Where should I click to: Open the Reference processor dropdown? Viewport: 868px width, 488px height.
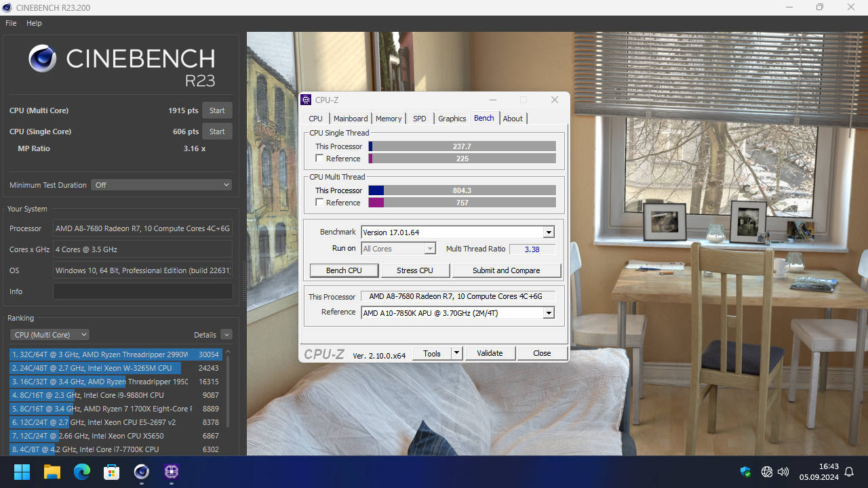tap(548, 312)
